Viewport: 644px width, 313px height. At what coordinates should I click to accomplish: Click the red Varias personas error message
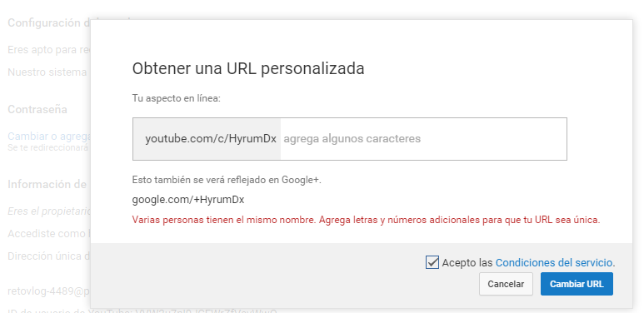pyautogui.click(x=366, y=220)
